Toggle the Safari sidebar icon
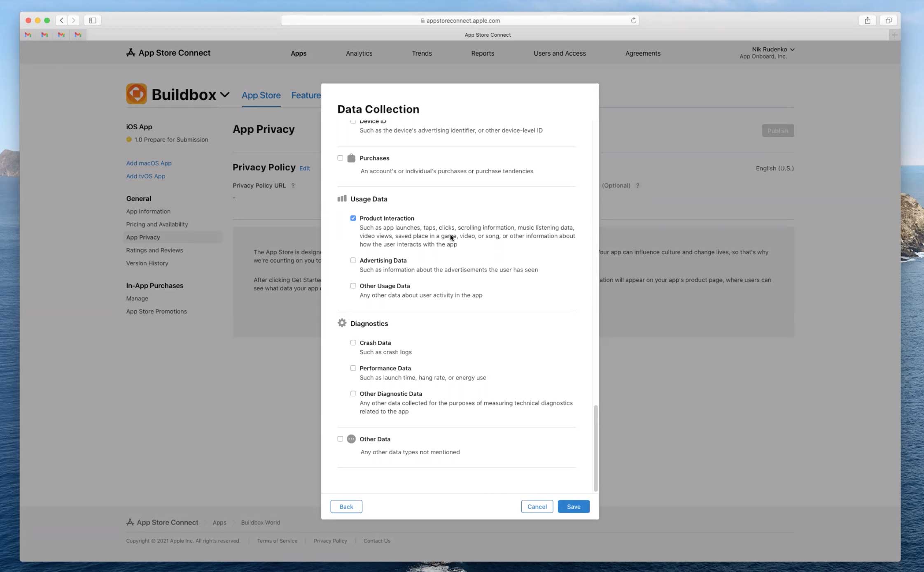 93,20
